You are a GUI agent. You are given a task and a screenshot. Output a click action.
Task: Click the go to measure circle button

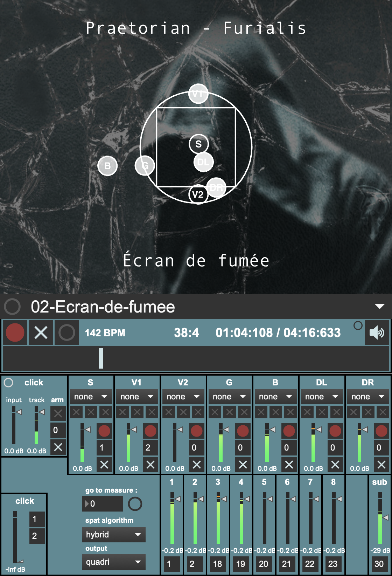135,504
